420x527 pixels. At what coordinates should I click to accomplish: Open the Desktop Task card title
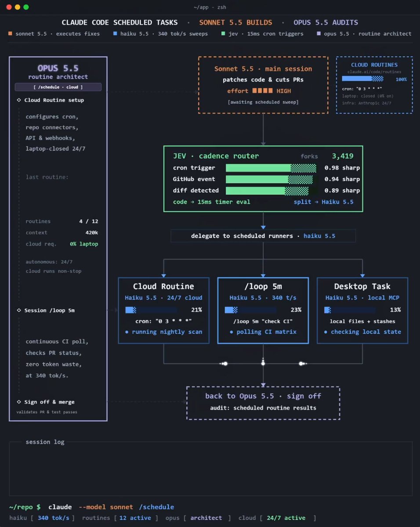[362, 286]
